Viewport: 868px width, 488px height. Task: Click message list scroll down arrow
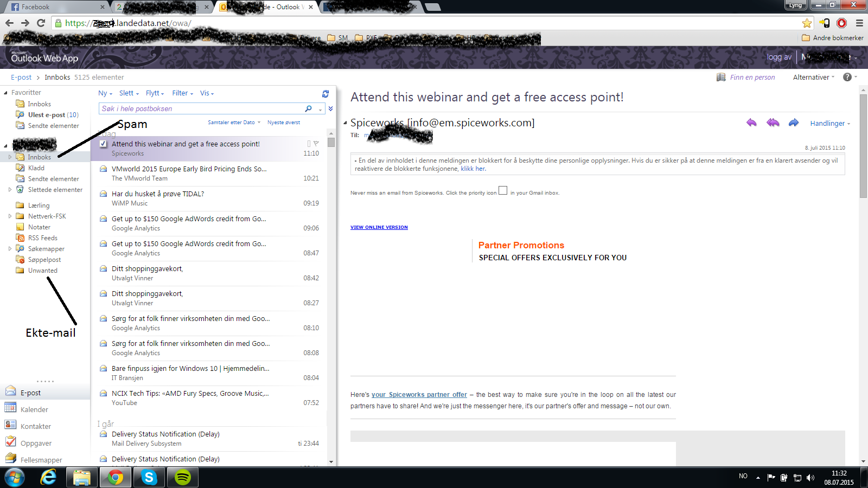(x=331, y=462)
